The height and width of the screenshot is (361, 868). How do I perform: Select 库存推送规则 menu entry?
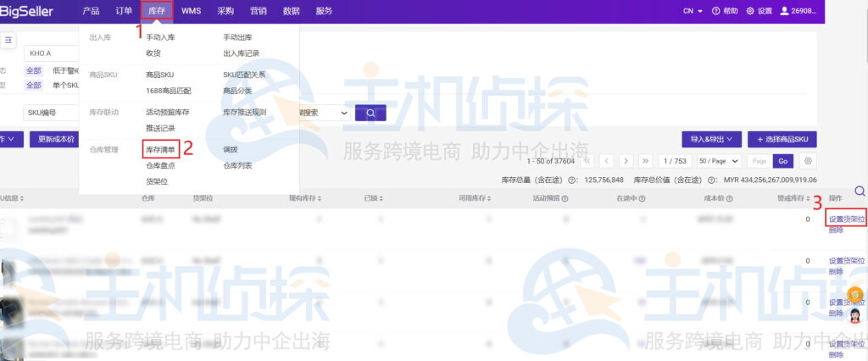244,112
